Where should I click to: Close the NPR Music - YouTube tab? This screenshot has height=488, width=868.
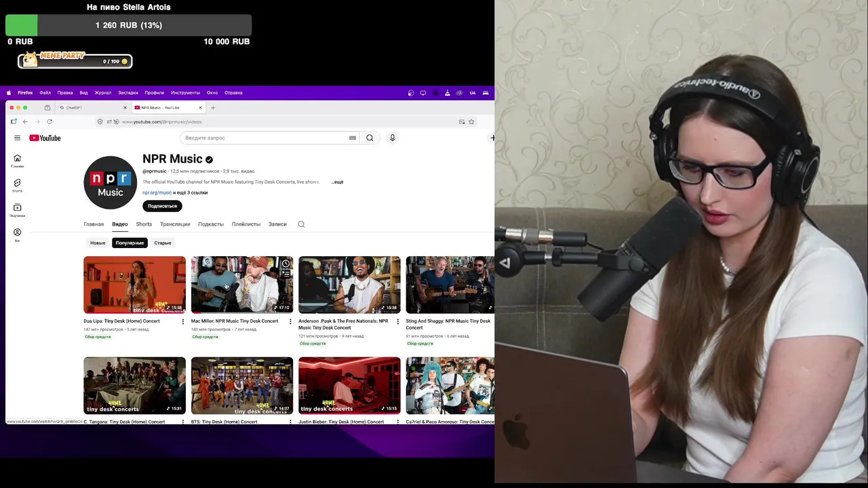coord(200,108)
